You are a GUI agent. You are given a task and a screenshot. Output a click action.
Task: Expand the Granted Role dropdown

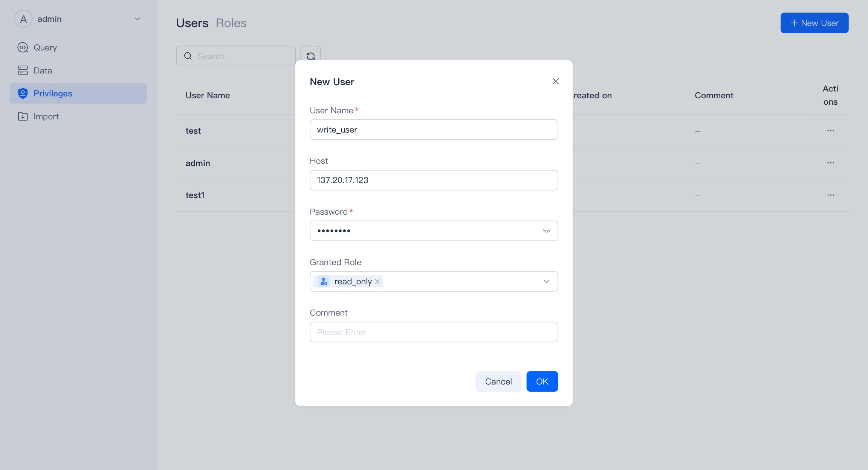[546, 281]
